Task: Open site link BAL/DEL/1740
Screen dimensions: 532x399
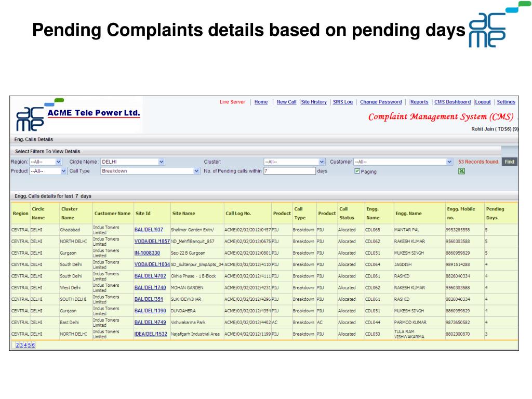Action: point(150,287)
